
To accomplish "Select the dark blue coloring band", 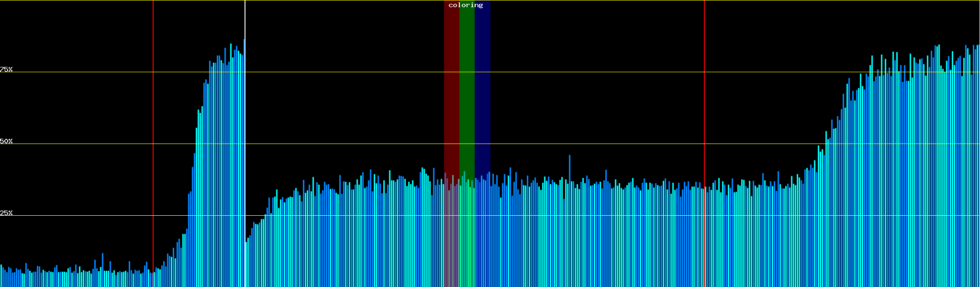I will pyautogui.click(x=482, y=96).
